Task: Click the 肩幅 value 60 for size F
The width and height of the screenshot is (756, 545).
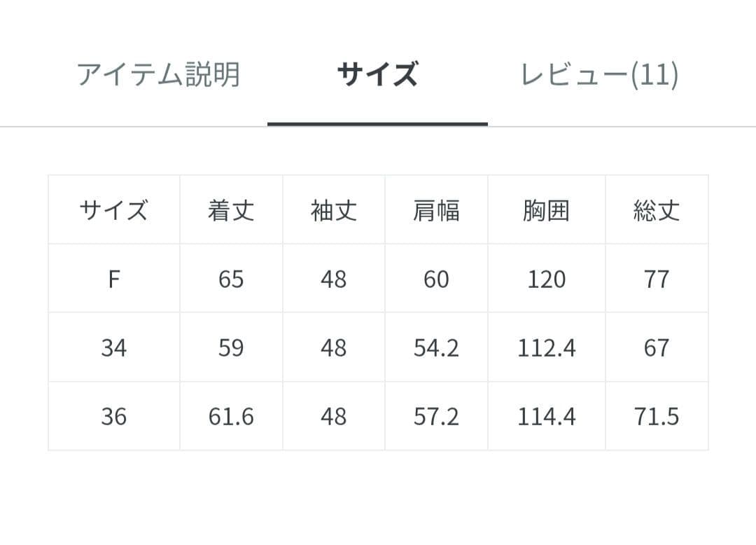Action: (x=436, y=279)
